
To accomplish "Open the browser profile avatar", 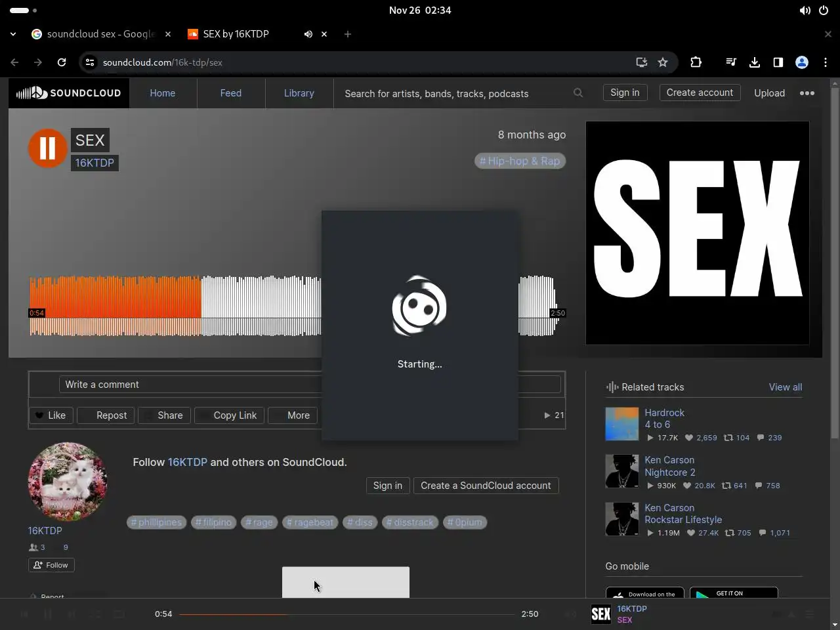I will (802, 62).
